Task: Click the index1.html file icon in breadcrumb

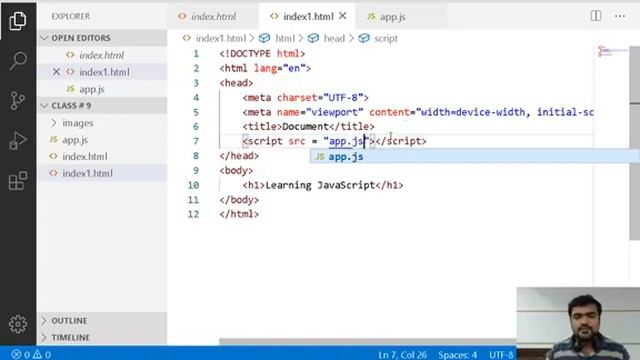Action: click(x=187, y=38)
